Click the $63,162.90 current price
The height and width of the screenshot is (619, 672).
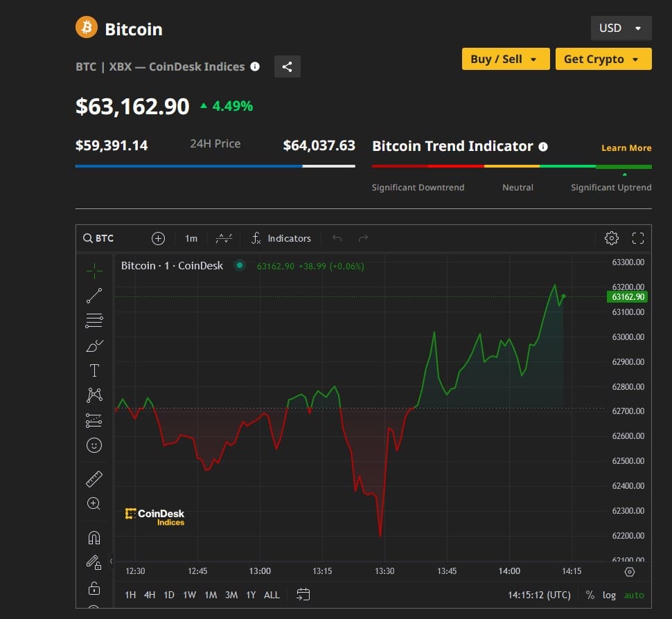132,106
